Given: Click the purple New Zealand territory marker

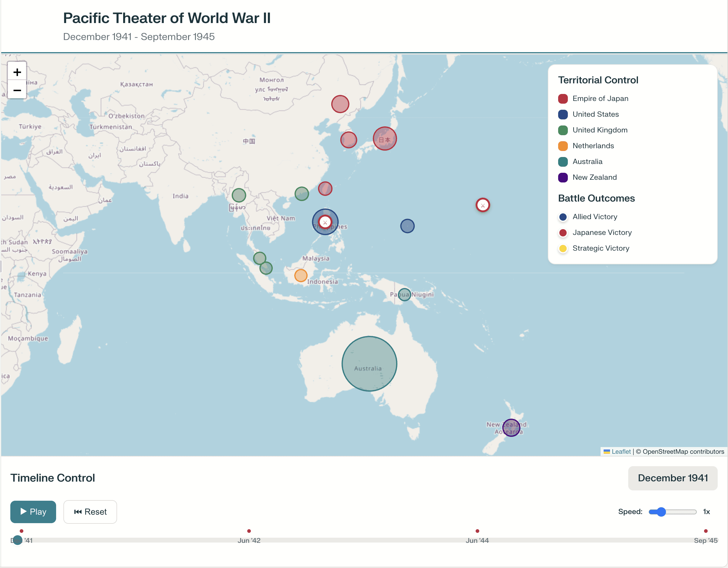Looking at the screenshot, I should [511, 427].
